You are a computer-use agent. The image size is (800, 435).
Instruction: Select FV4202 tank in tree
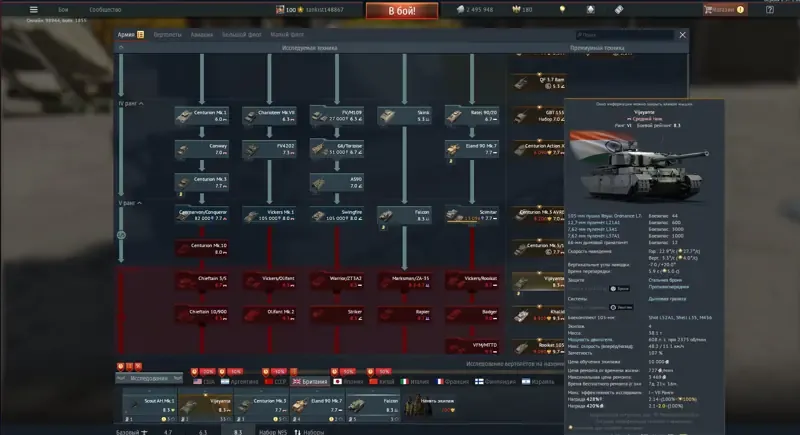269,149
